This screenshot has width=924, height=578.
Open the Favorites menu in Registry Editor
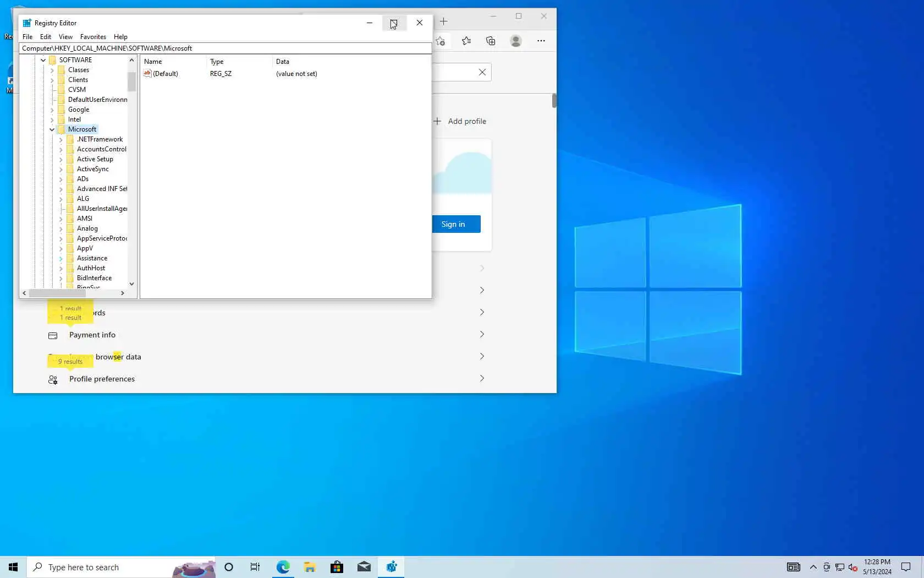click(x=93, y=37)
